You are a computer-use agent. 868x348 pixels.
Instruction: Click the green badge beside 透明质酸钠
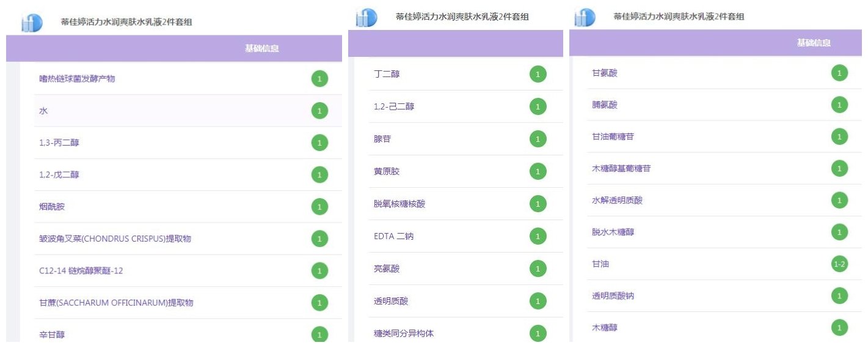pos(839,296)
